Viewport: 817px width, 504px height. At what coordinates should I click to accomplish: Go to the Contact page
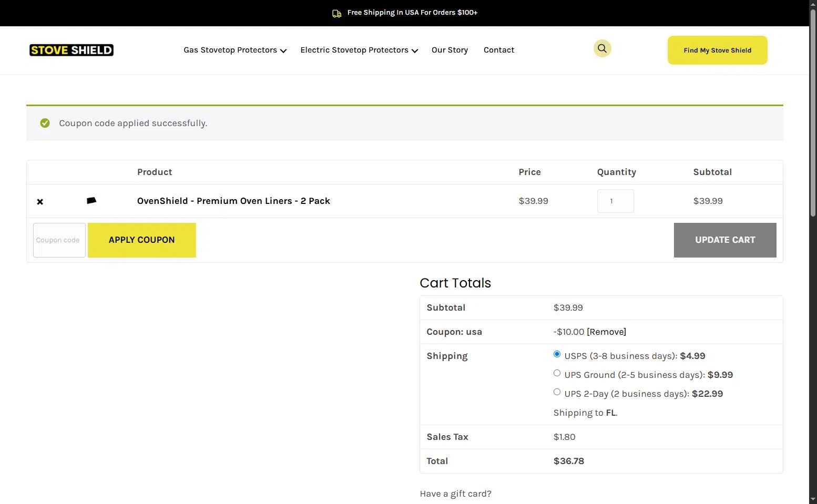tap(499, 50)
